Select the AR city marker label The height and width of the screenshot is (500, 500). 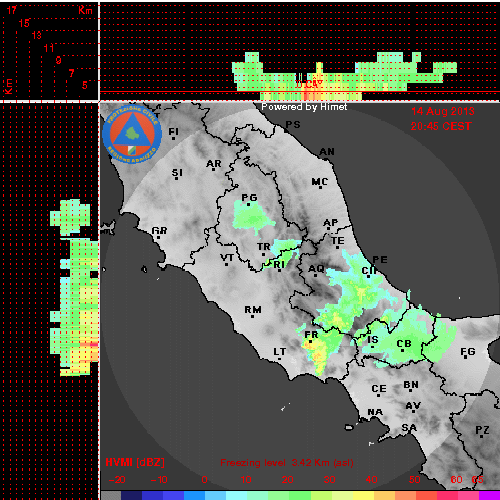(213, 164)
